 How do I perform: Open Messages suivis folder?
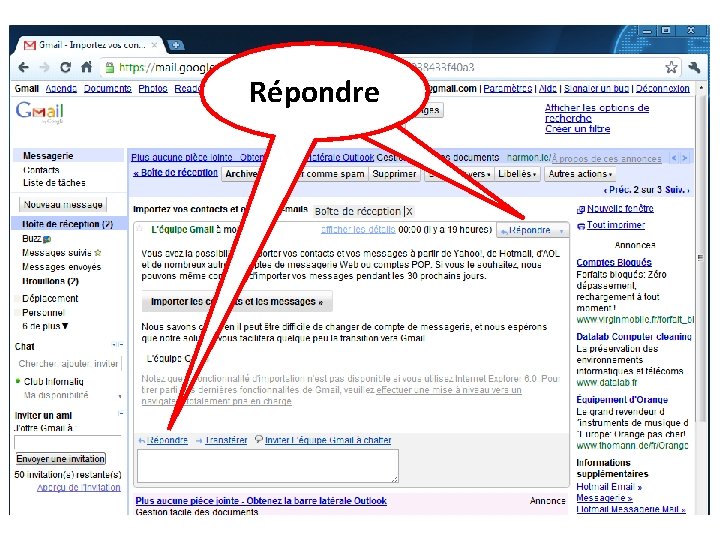coord(56,253)
